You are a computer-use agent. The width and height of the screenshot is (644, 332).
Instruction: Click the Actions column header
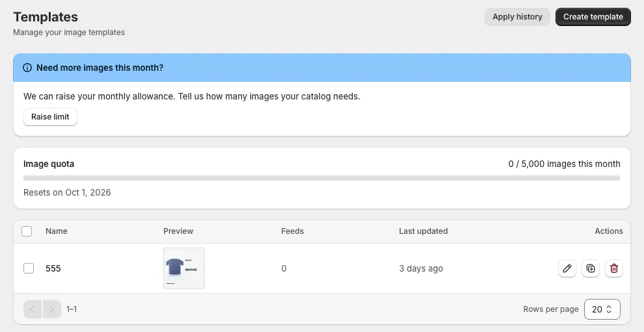(609, 231)
